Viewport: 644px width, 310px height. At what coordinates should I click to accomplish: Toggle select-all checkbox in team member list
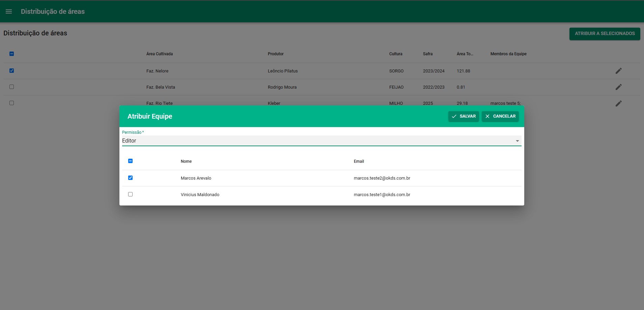point(131,161)
